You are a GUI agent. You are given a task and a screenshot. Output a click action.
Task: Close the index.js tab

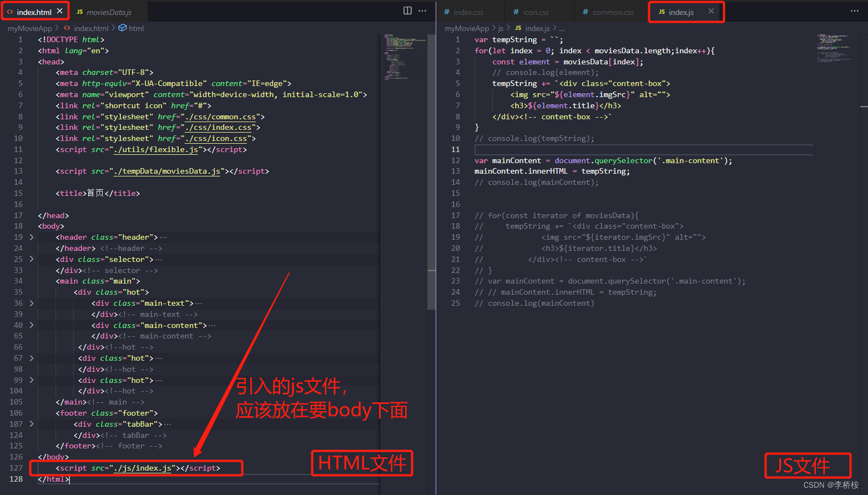(711, 11)
